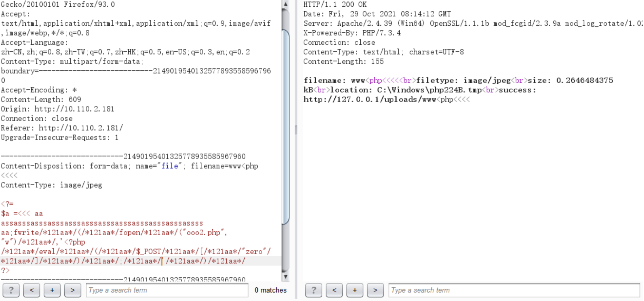This screenshot has height=301, width=644.
Task: Click the closing "?>" PHP tag line
Action: pyautogui.click(x=5, y=270)
